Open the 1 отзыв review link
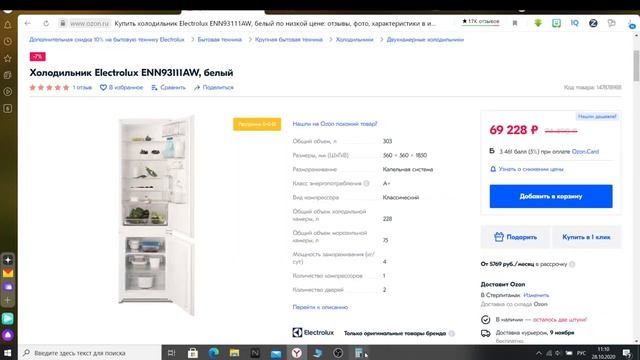 [82, 87]
